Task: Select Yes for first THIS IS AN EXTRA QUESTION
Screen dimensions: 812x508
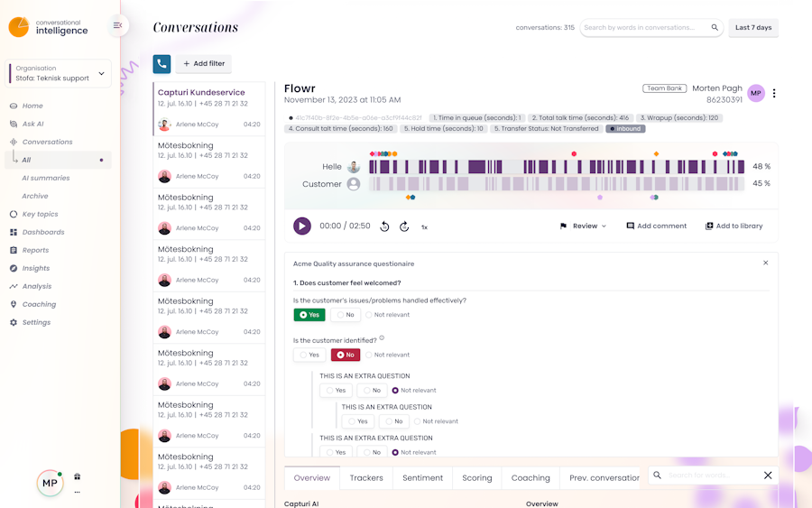Action: (x=336, y=391)
